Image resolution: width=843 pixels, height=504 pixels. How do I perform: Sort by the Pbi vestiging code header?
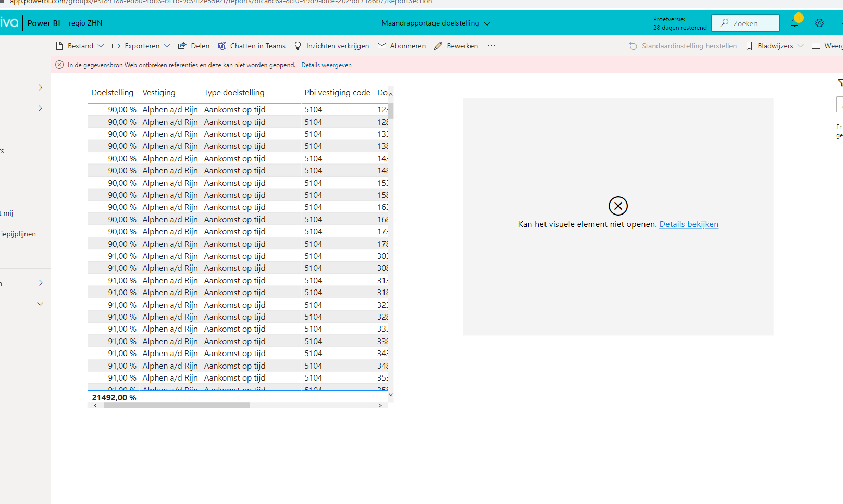click(337, 93)
